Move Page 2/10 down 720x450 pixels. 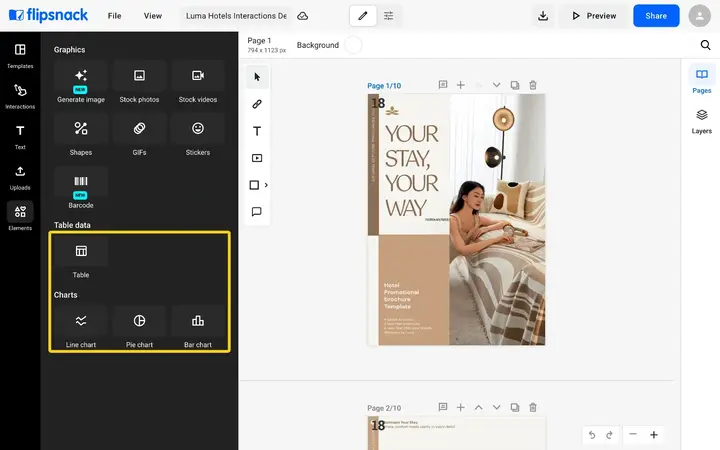tap(496, 407)
